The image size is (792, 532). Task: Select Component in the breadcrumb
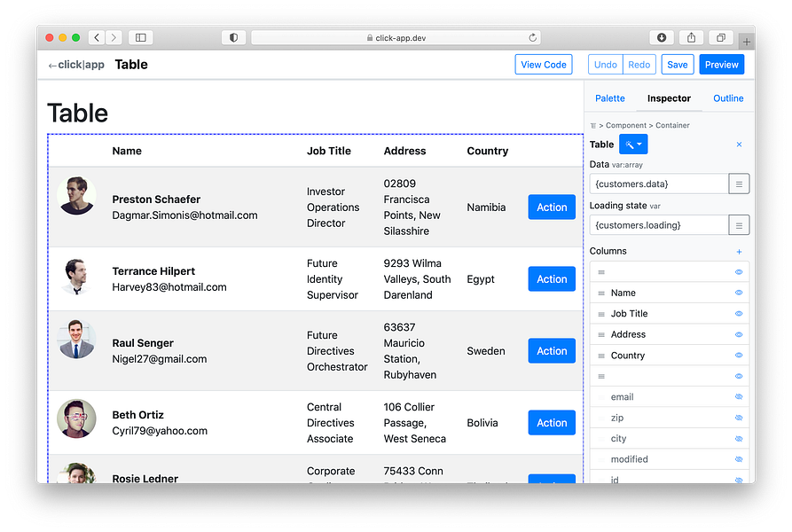tap(626, 125)
